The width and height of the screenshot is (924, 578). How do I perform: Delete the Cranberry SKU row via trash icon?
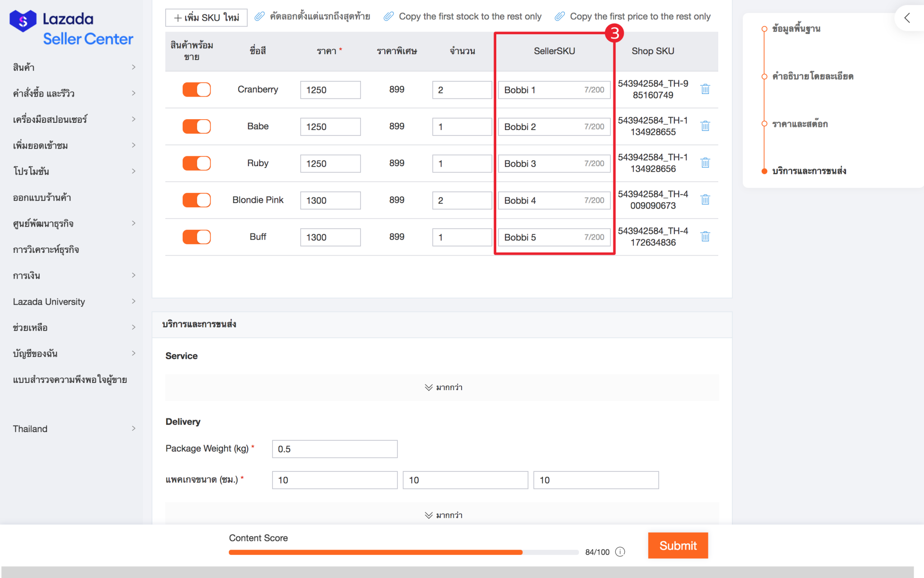click(705, 89)
